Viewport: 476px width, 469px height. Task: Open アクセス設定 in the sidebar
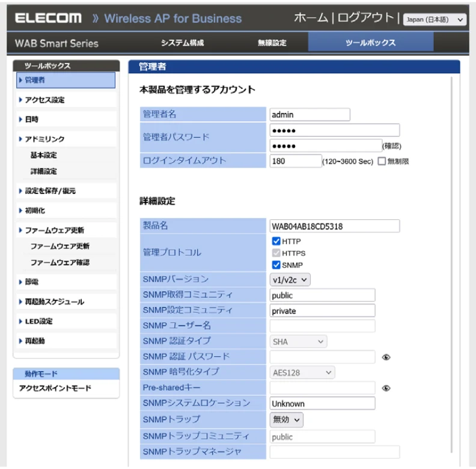(x=66, y=100)
